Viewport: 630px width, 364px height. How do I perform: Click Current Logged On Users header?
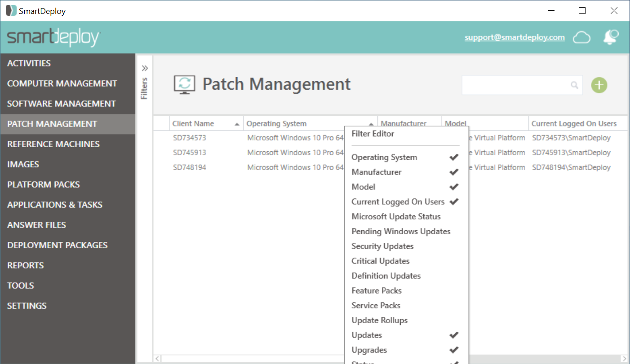[579, 123]
